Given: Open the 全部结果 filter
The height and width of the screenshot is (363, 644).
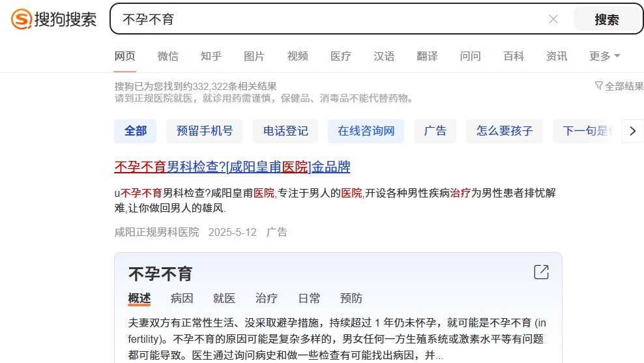Looking at the screenshot, I should (619, 86).
